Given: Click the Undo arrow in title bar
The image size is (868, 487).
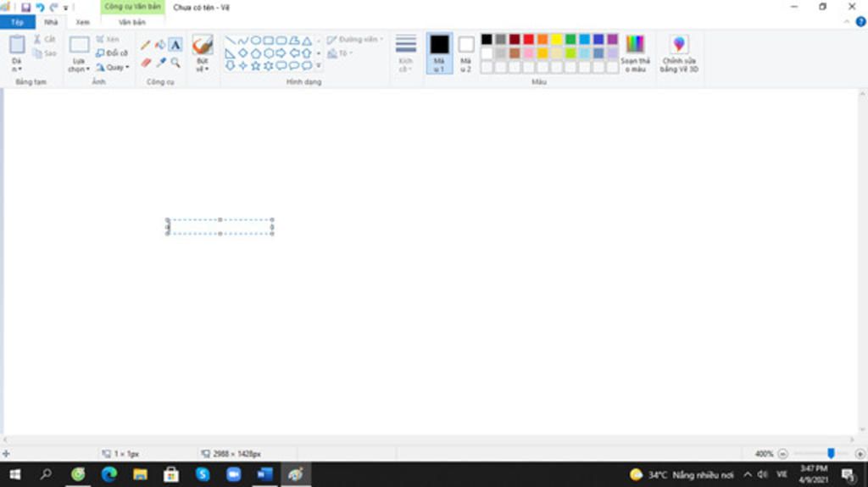Looking at the screenshot, I should 40,7.
